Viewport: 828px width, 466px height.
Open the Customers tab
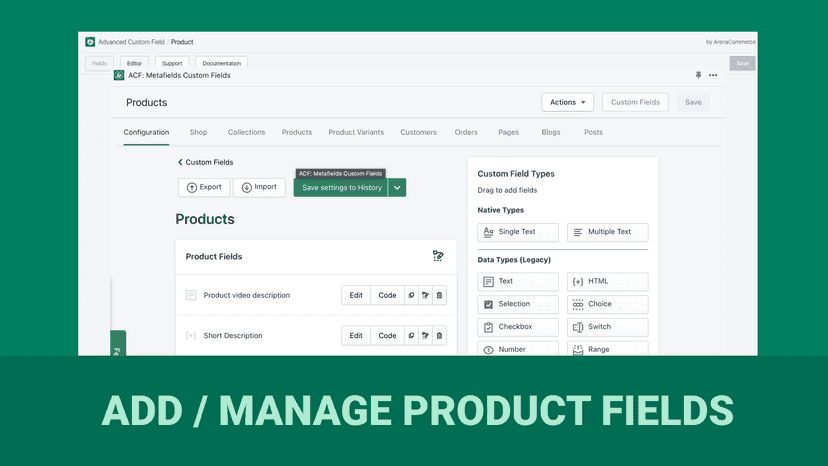coord(418,132)
